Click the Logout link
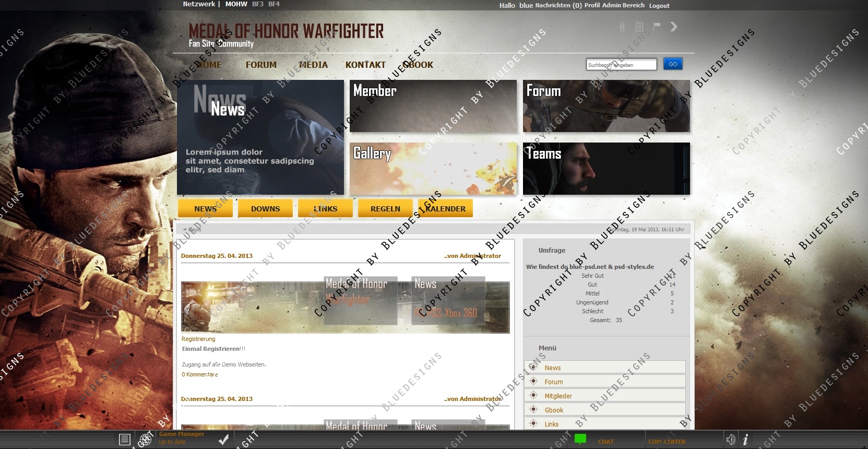This screenshot has width=868, height=449. point(659,6)
